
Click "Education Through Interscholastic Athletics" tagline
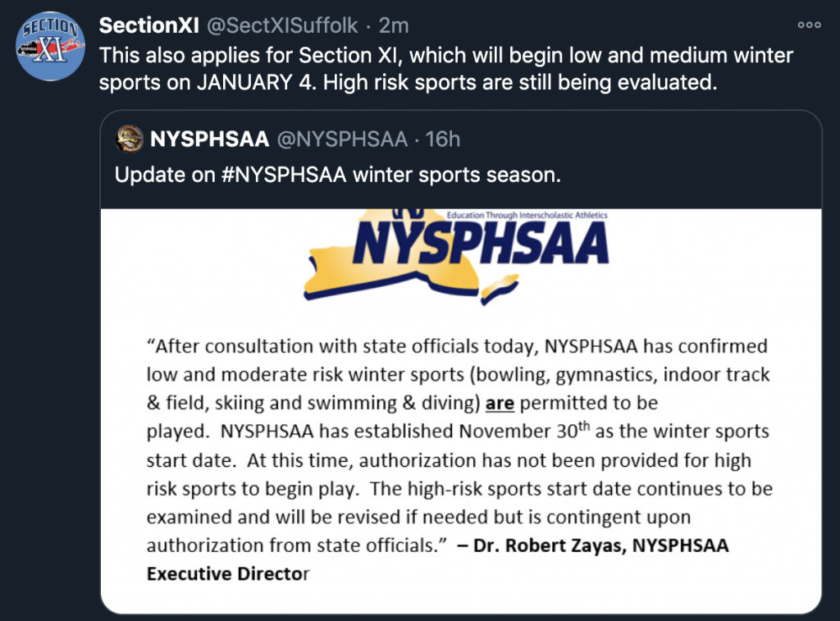pyautogui.click(x=527, y=215)
